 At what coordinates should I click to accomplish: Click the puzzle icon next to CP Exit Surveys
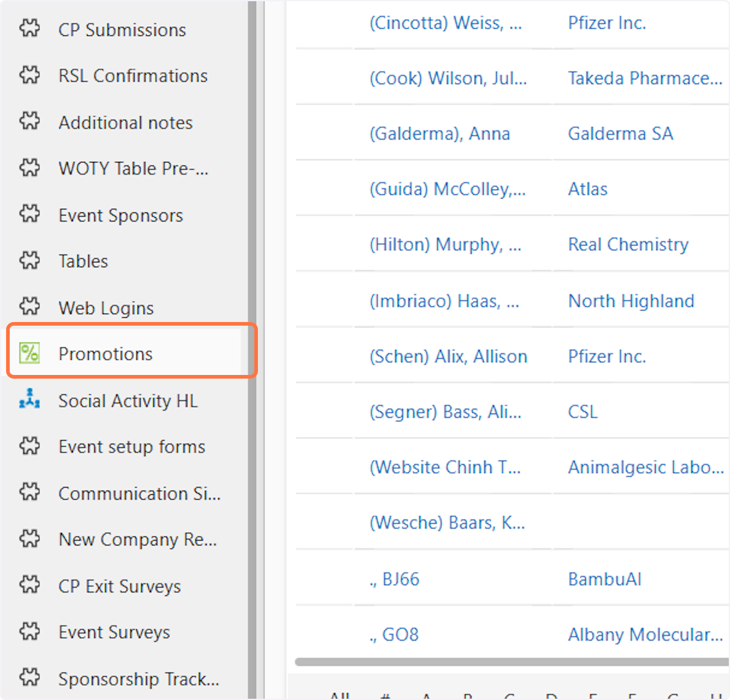pyautogui.click(x=29, y=585)
